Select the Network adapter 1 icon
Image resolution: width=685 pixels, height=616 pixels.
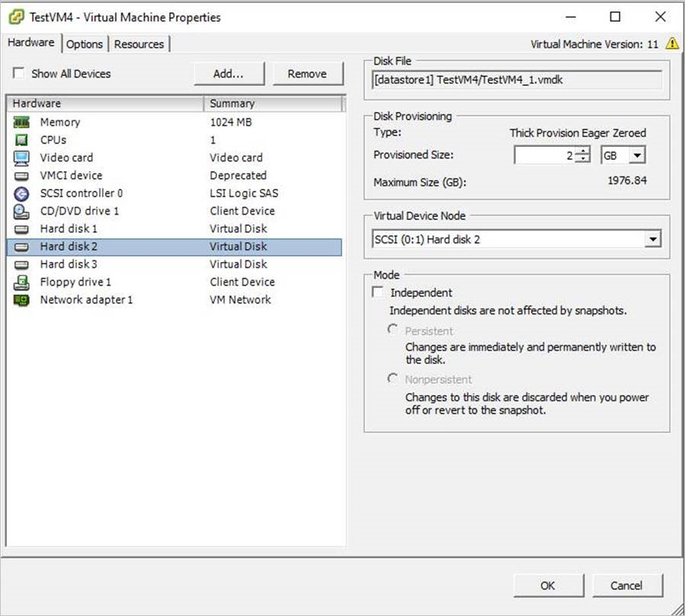[x=21, y=299]
